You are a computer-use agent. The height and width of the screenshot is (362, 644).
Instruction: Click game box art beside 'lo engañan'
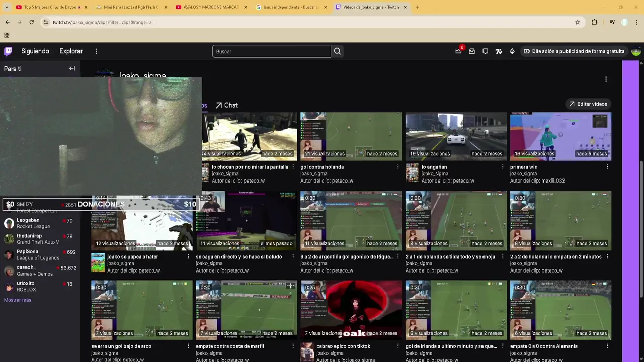pyautogui.click(x=412, y=172)
